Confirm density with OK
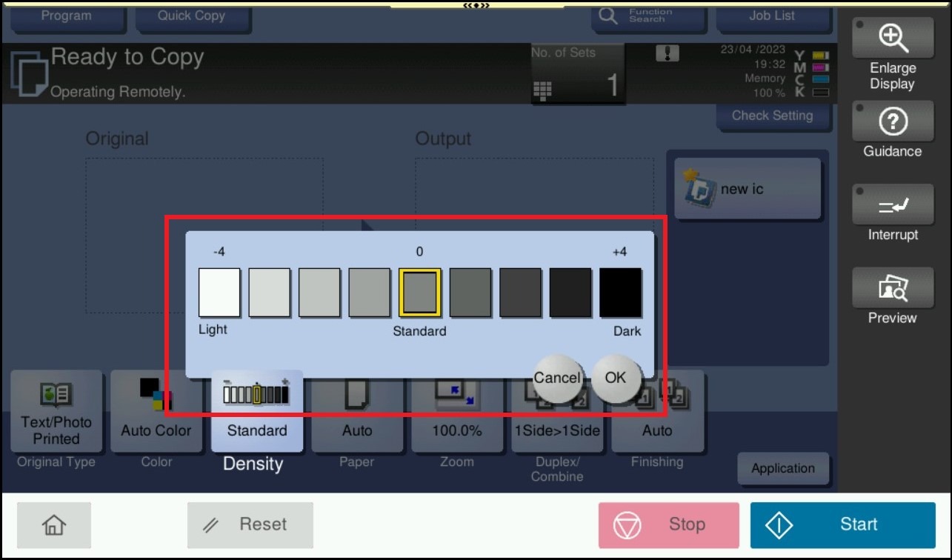 tap(616, 378)
